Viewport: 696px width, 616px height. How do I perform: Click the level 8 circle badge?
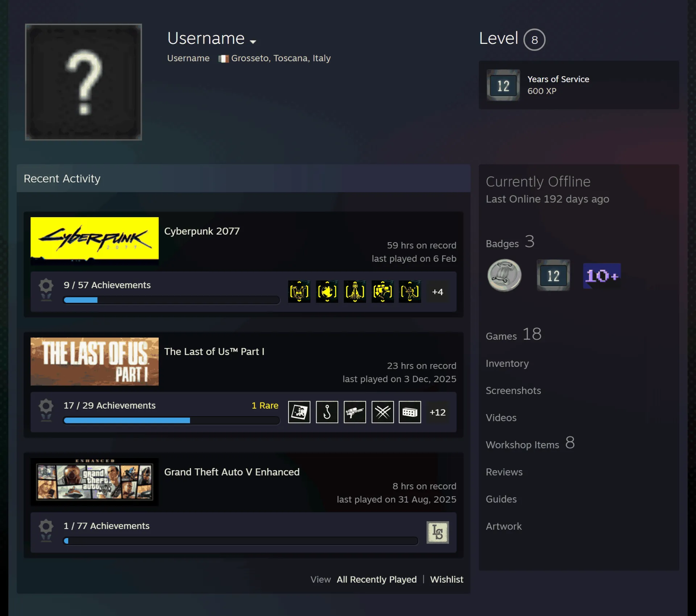click(534, 40)
